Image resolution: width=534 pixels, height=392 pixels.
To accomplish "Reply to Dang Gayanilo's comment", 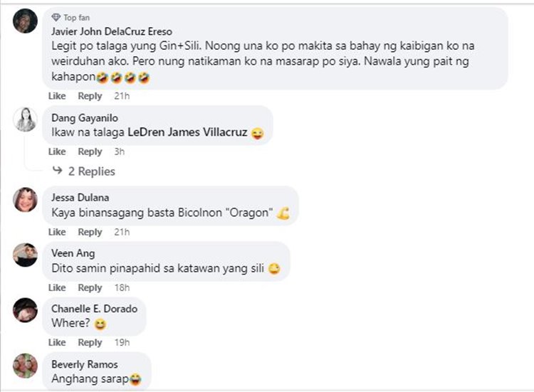I will (x=90, y=152).
